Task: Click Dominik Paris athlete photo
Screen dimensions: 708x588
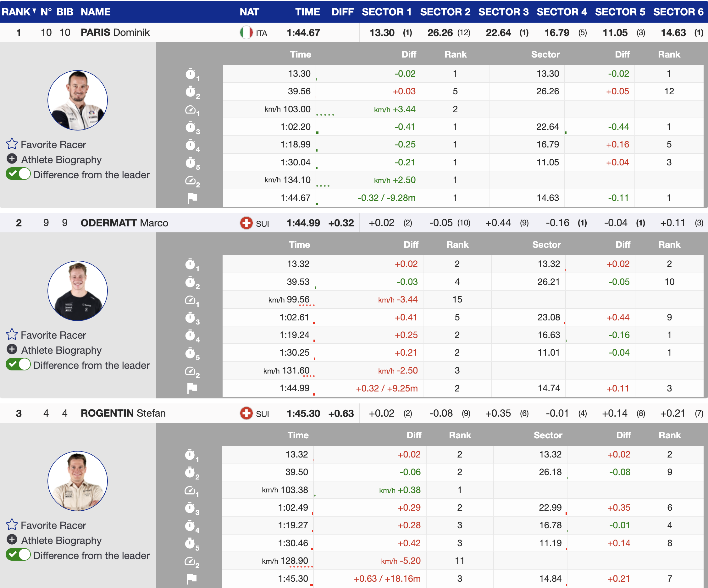Action: pos(78,100)
